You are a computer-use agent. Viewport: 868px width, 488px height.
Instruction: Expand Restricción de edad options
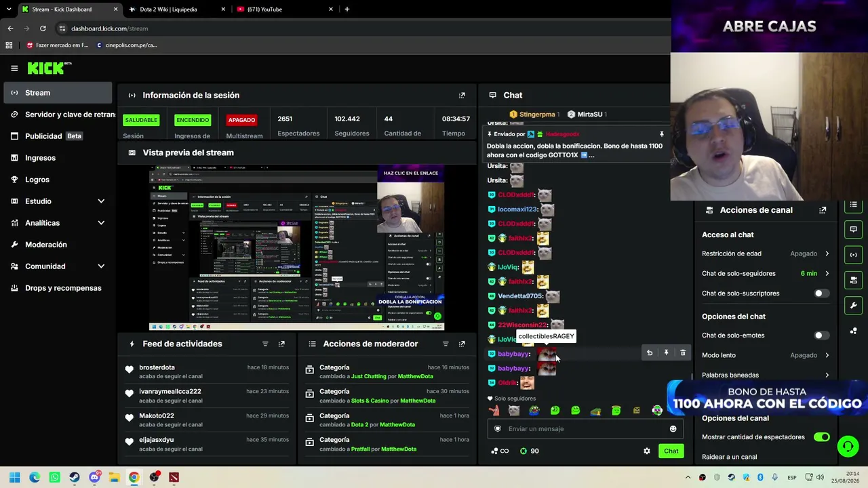[827, 253]
